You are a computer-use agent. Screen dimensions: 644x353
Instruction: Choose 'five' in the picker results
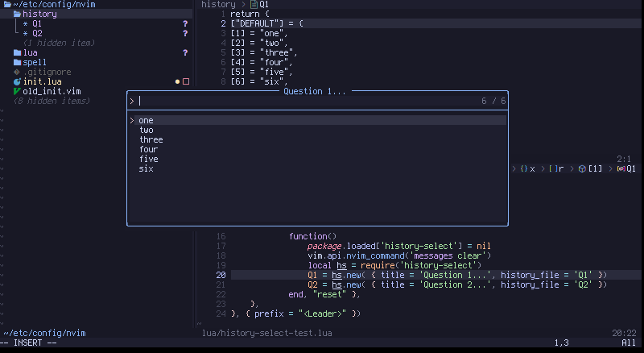click(x=149, y=160)
